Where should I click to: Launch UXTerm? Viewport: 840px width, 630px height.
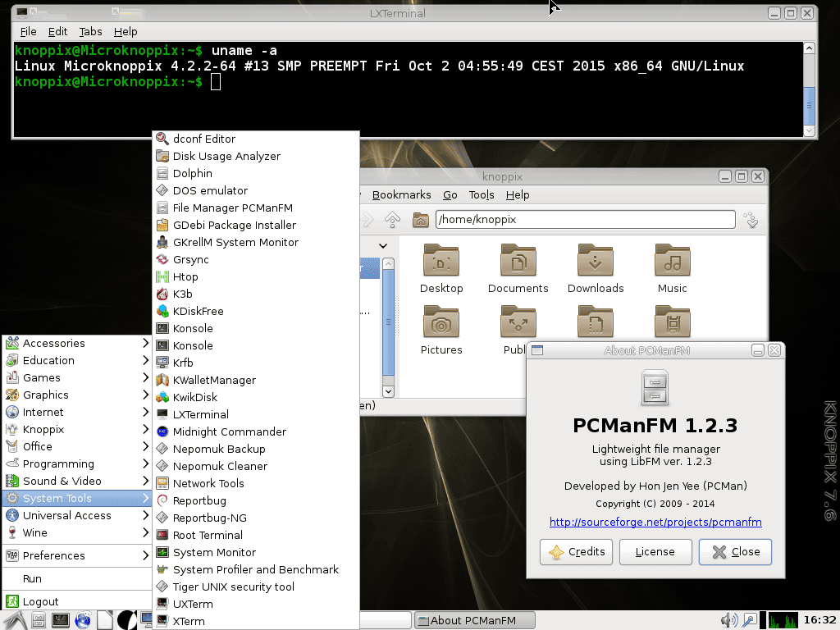[x=256, y=604]
